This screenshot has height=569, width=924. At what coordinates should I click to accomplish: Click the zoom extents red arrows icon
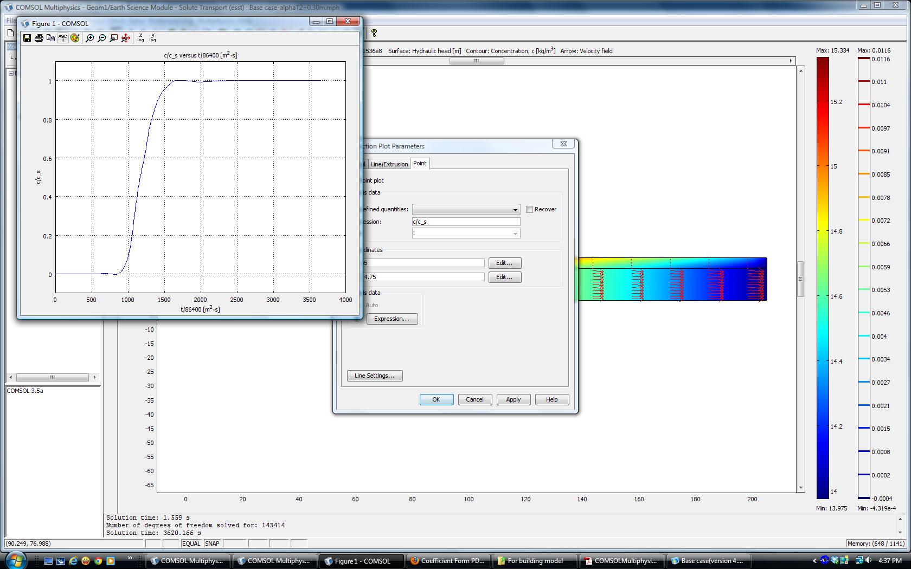(126, 38)
